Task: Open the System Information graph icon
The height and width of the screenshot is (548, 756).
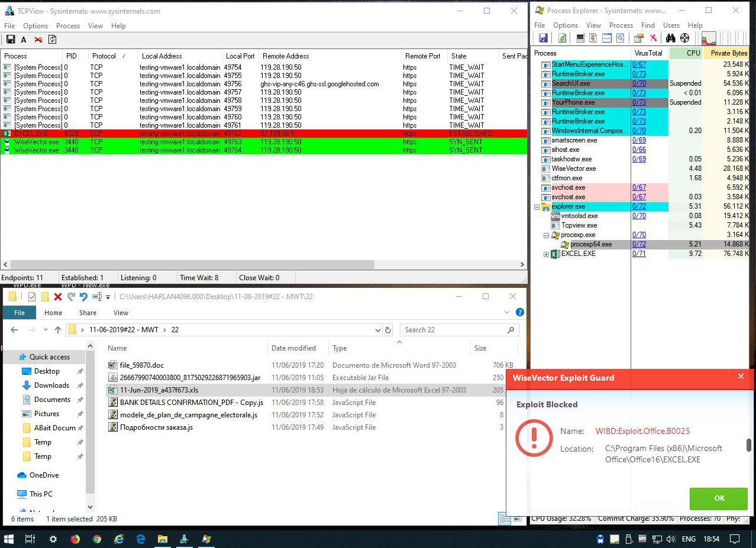Action: tap(708, 39)
